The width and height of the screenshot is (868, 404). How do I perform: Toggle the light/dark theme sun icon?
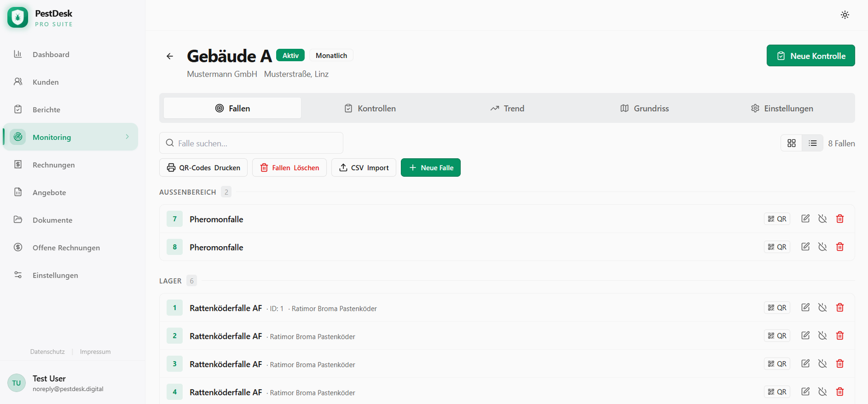tap(845, 15)
